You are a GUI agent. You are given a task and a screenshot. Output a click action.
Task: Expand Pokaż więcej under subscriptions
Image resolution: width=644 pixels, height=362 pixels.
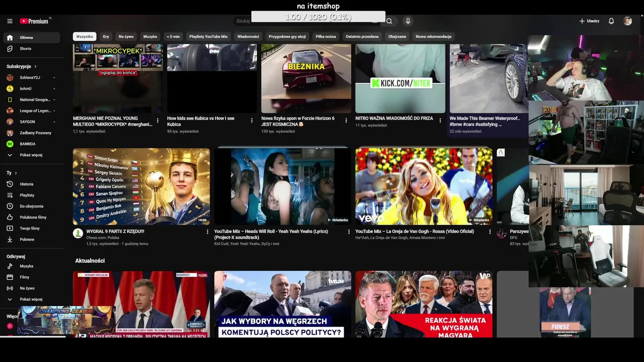pos(31,155)
